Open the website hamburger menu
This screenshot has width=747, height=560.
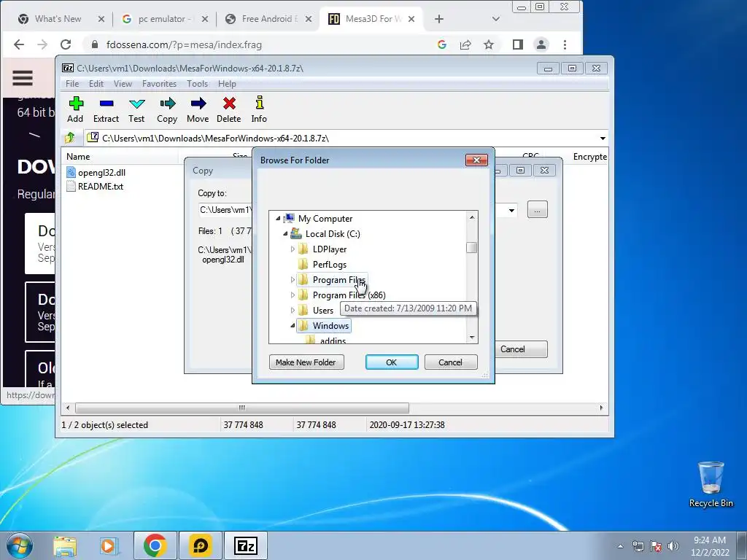[23, 77]
